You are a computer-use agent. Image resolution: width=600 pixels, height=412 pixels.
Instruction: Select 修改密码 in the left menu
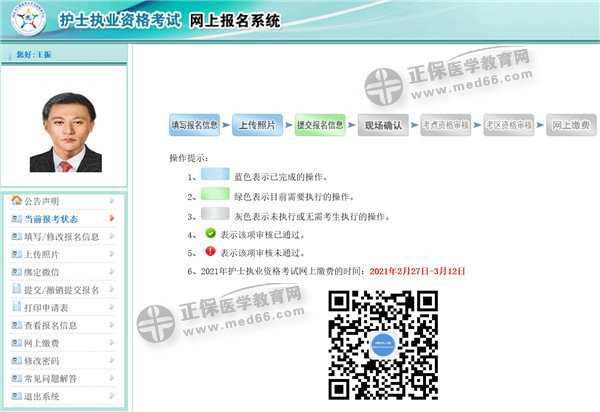[44, 361]
